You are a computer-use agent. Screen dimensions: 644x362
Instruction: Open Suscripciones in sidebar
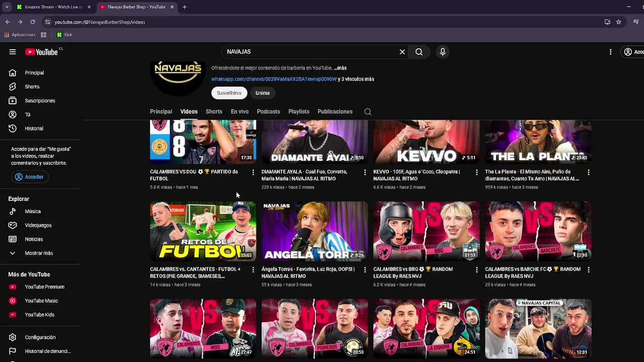click(40, 101)
